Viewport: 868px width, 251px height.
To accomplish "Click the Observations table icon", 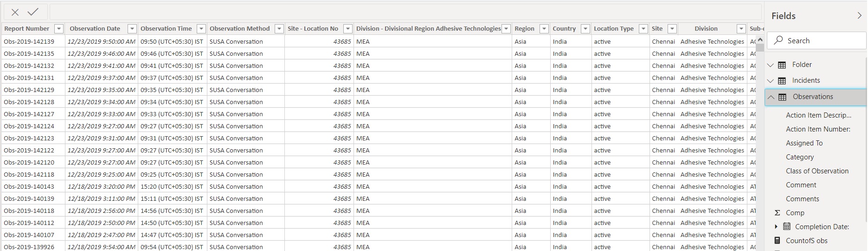I will (782, 97).
